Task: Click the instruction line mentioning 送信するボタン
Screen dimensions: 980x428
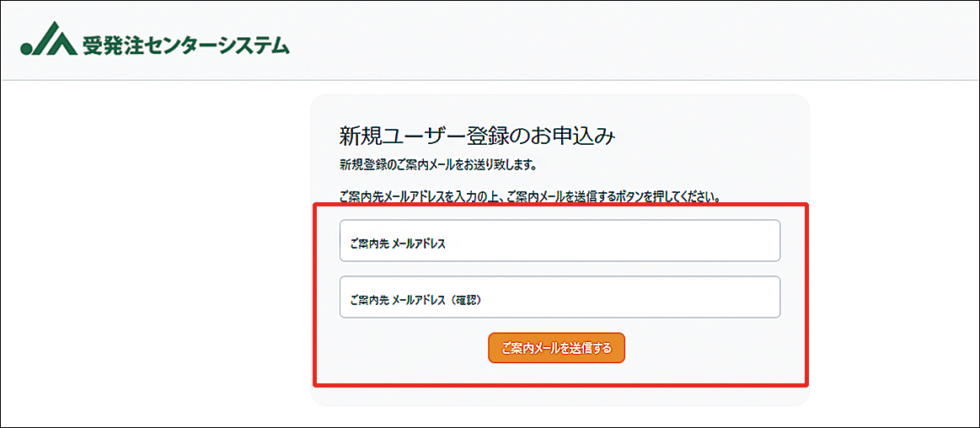Action: (x=531, y=197)
